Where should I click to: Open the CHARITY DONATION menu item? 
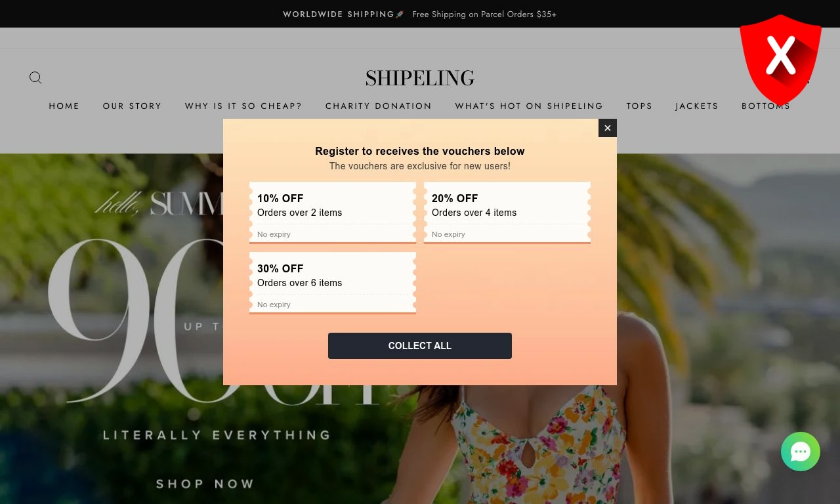click(379, 106)
